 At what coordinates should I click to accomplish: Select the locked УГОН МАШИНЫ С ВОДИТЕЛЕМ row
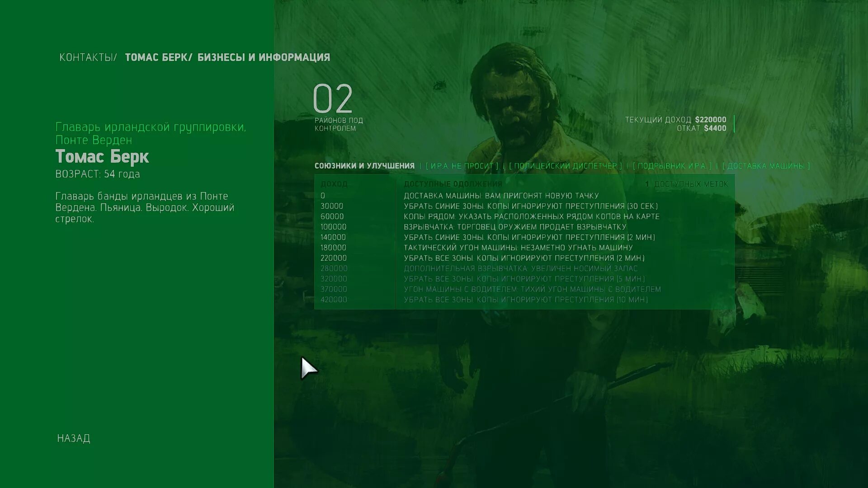pyautogui.click(x=532, y=289)
